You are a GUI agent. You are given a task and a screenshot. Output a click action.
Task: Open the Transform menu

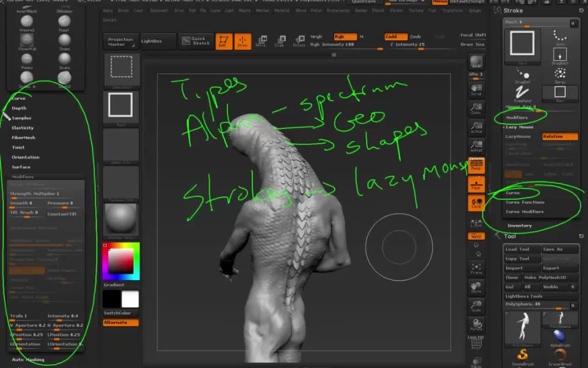coord(452,10)
